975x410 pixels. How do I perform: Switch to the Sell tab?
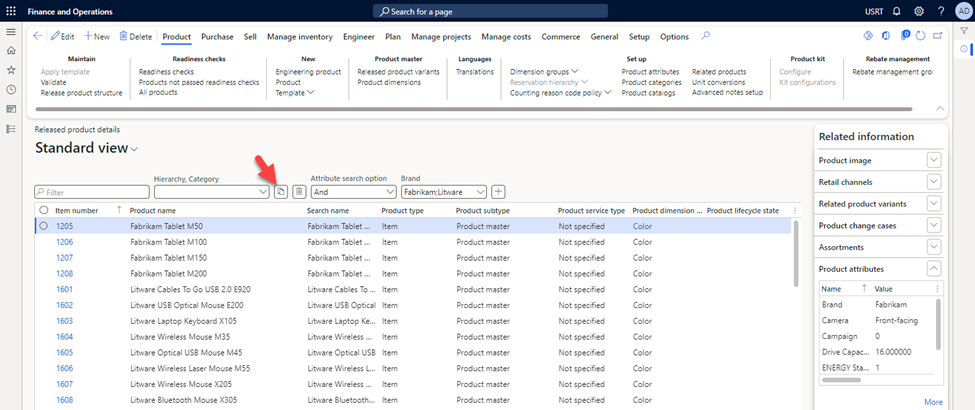coord(250,37)
